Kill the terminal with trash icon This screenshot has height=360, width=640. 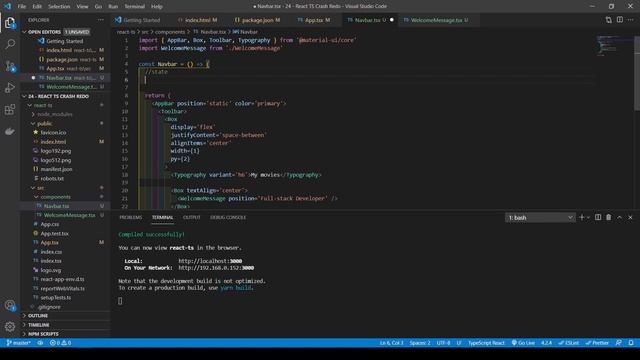click(x=609, y=218)
